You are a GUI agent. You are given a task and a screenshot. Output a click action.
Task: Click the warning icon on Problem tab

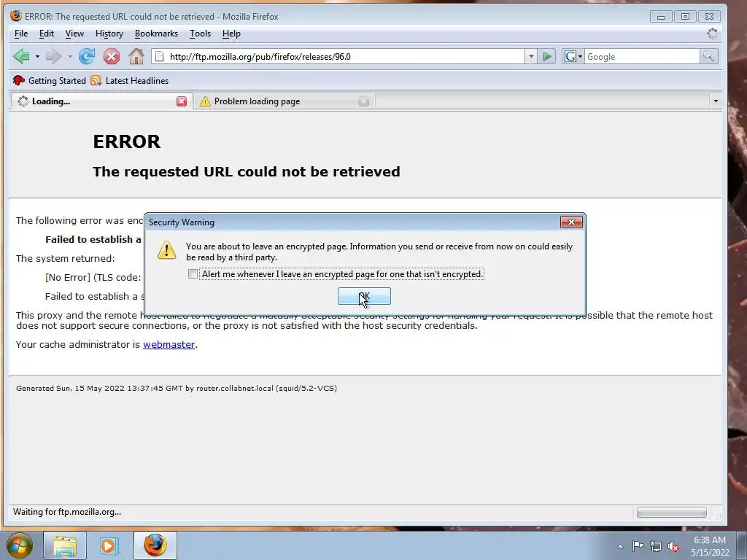coord(205,101)
